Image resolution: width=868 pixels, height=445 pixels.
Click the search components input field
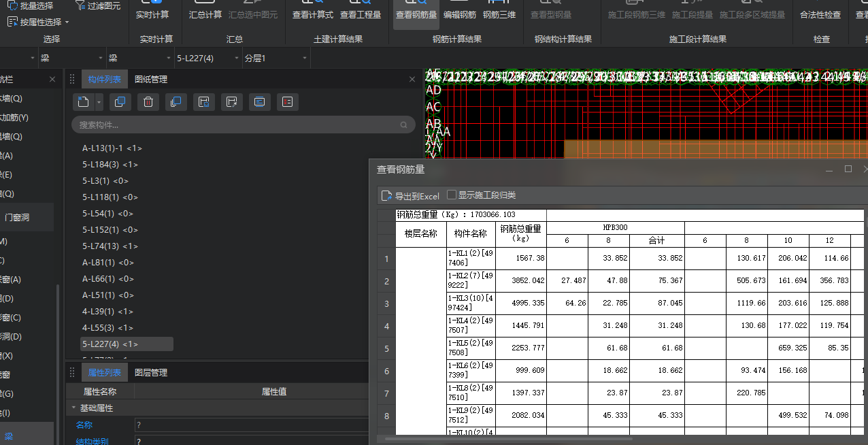(244, 125)
